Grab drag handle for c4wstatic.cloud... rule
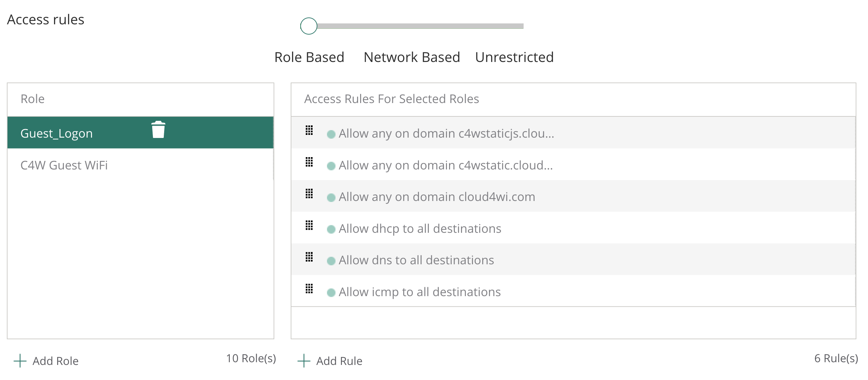This screenshot has width=868, height=380. [x=309, y=162]
